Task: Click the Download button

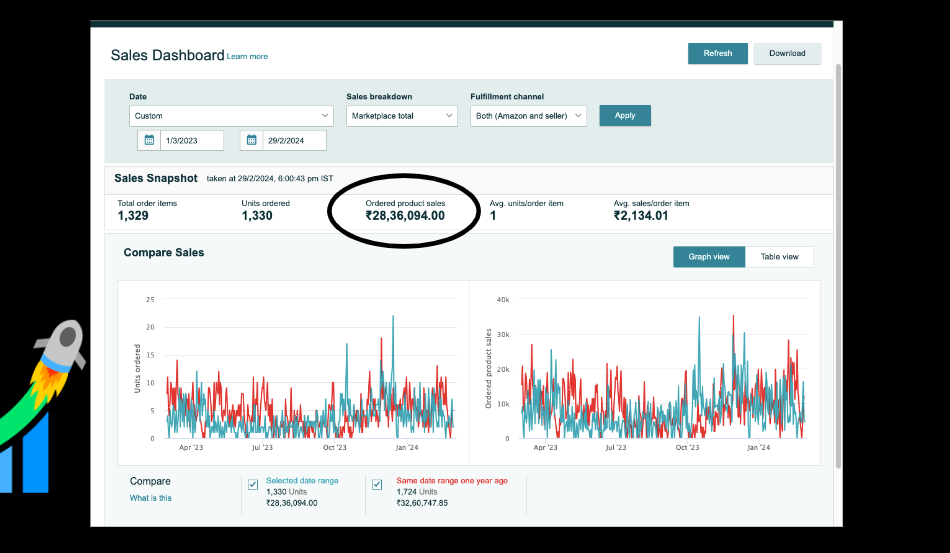Action: 788,53
